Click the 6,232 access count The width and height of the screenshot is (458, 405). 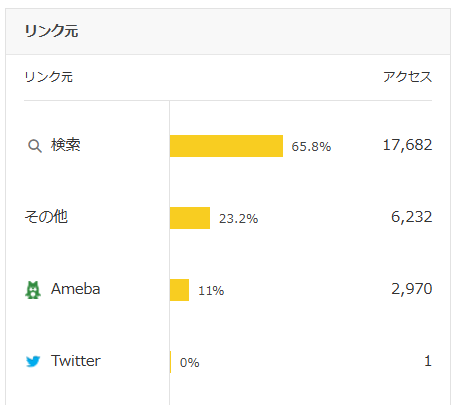412,217
